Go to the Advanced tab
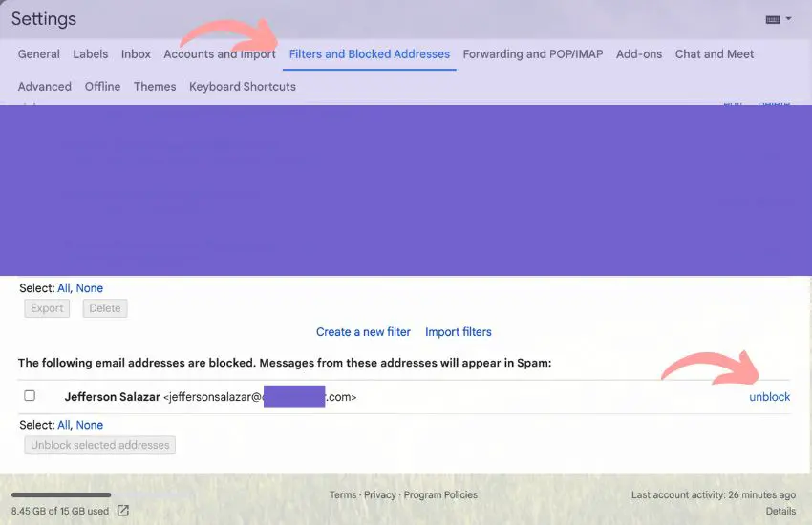 45,86
